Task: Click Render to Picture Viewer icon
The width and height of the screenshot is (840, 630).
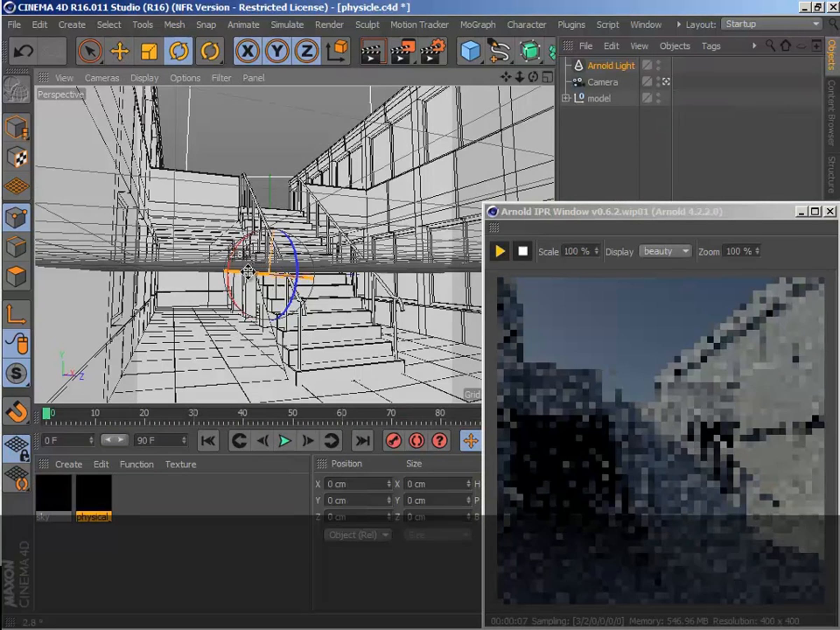Action: (402, 51)
